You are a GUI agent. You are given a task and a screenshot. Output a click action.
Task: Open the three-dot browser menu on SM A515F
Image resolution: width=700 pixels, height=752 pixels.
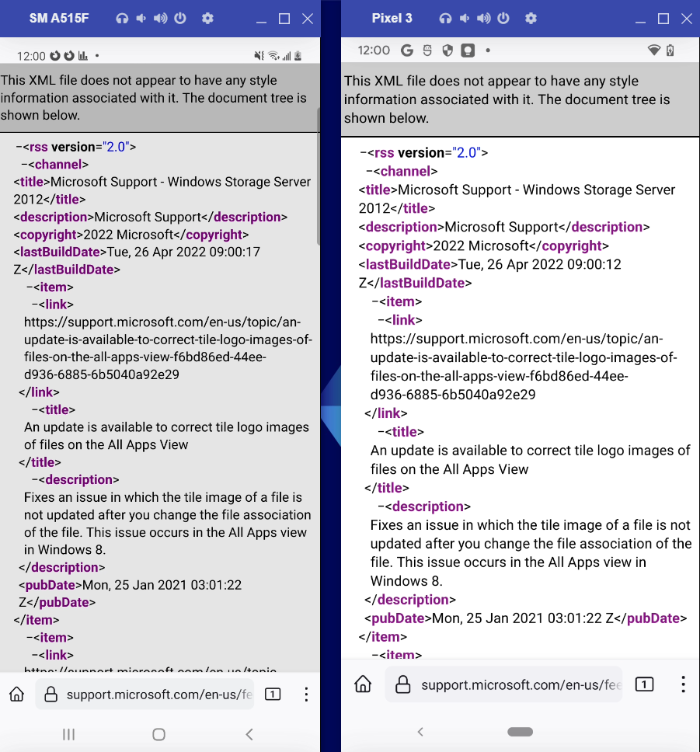(306, 694)
